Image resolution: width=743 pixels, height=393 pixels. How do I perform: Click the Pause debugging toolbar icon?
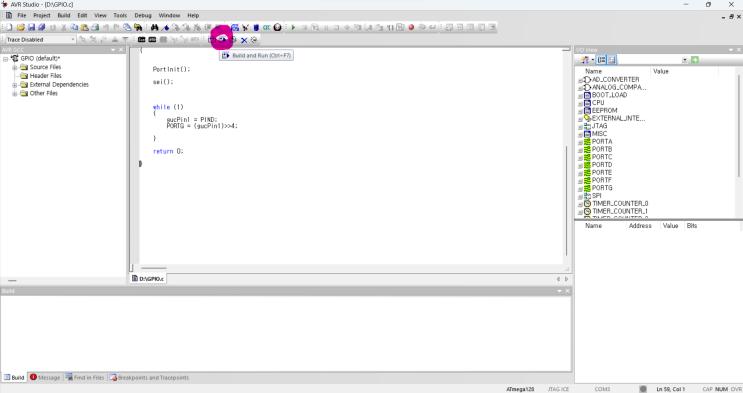[x=326, y=27]
